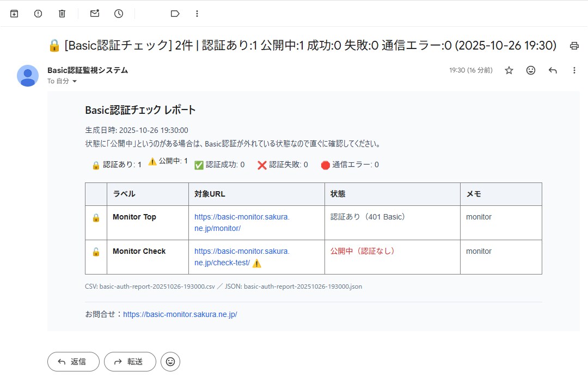Click lock icon in Monitor Top row

click(96, 218)
